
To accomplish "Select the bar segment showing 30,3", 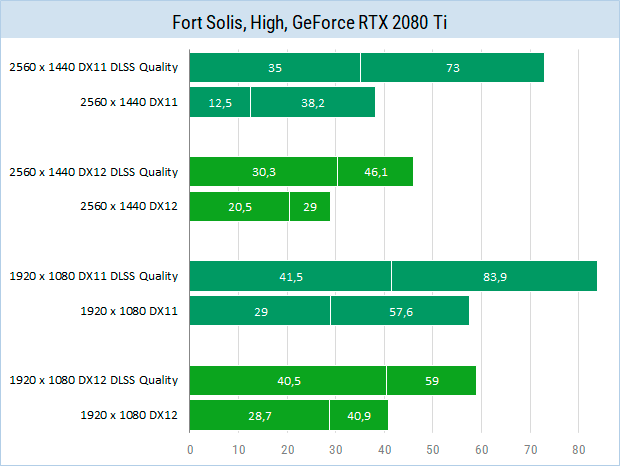I will (x=263, y=172).
